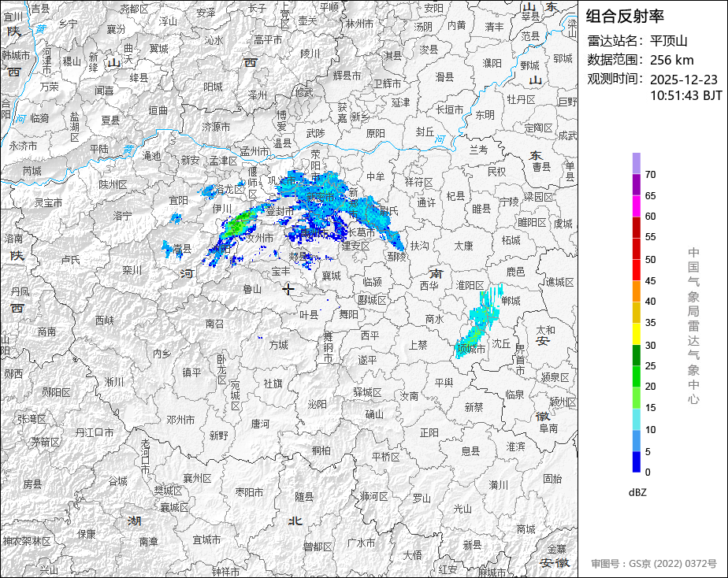Screen dimensions: 728x578
Task: Click the time 10:51:43 BJT
Action: [685, 95]
